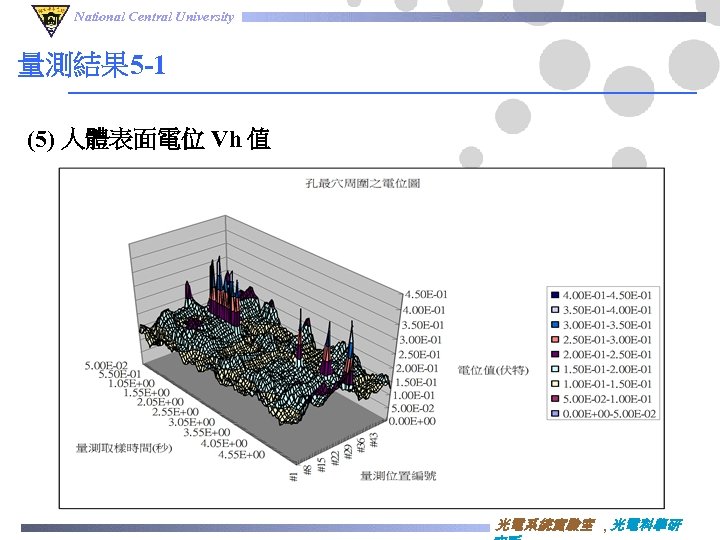
Task: Click legend label '2.00E-01-2.50E-01'
Action: [608, 354]
